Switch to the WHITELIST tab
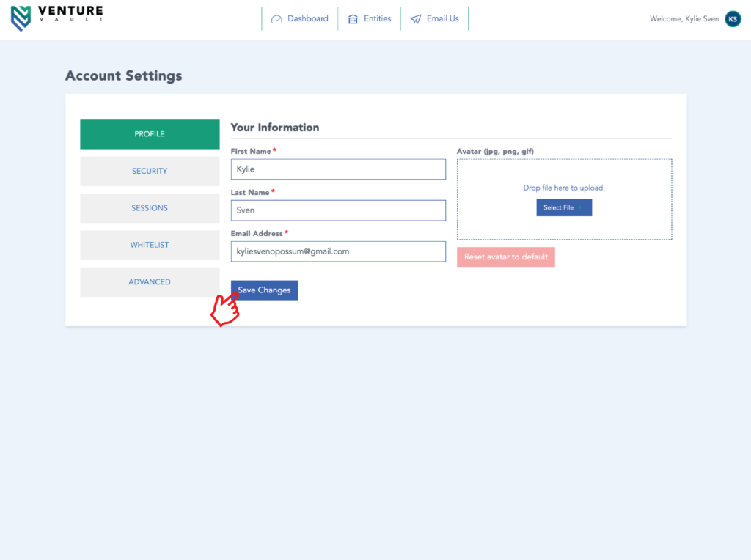This screenshot has width=751, height=560. coord(150,245)
